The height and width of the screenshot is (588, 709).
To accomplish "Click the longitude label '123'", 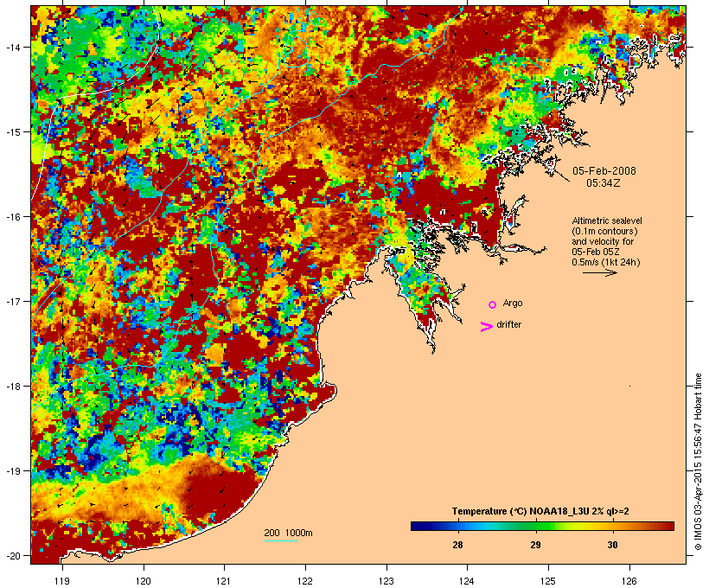I will 386,581.
